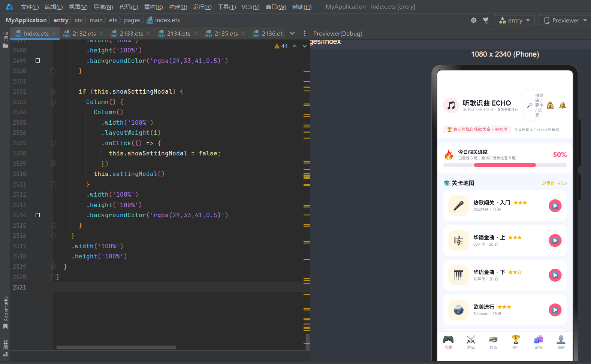Screen dimensions: 591x364
Task: Collapse fold marker at line 2520
Action: [x=53, y=277]
